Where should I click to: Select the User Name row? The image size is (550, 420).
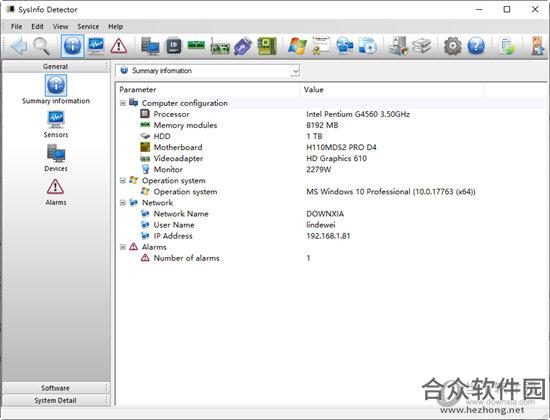pyautogui.click(x=332, y=225)
